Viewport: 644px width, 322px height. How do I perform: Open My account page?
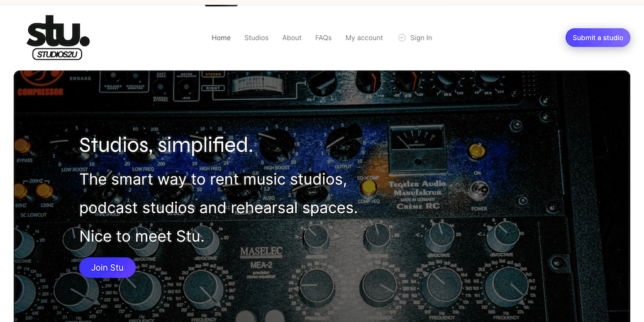[364, 38]
